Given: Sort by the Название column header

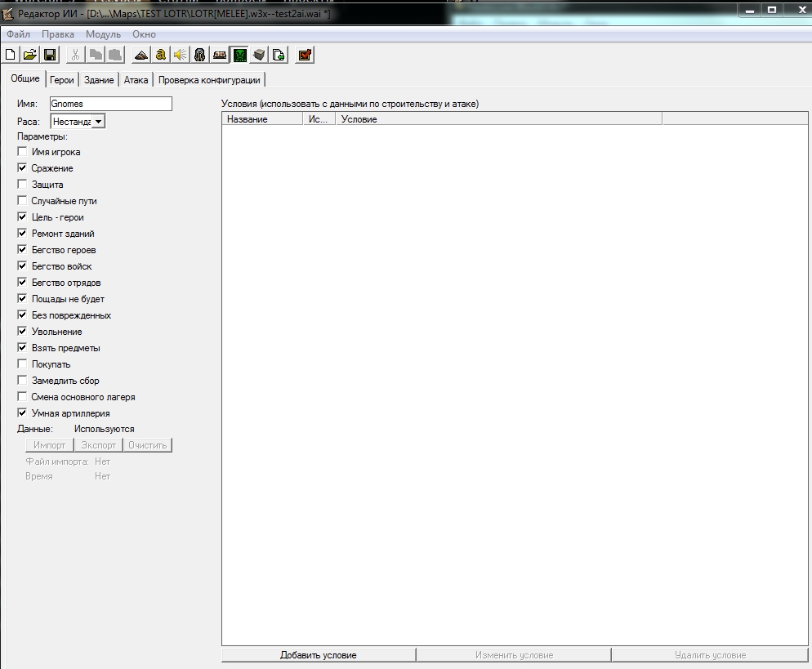Looking at the screenshot, I should coord(262,119).
